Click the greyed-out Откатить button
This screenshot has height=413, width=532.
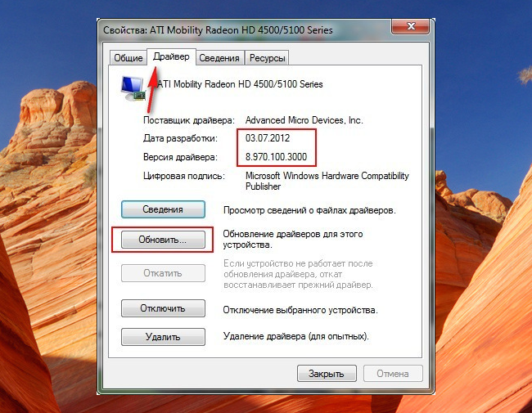tap(163, 273)
